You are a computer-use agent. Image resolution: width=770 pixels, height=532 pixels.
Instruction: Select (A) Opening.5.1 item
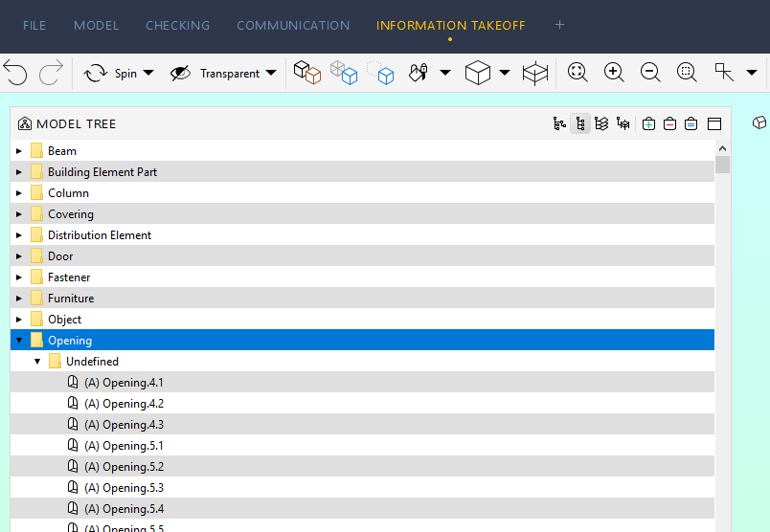[x=362, y=446]
